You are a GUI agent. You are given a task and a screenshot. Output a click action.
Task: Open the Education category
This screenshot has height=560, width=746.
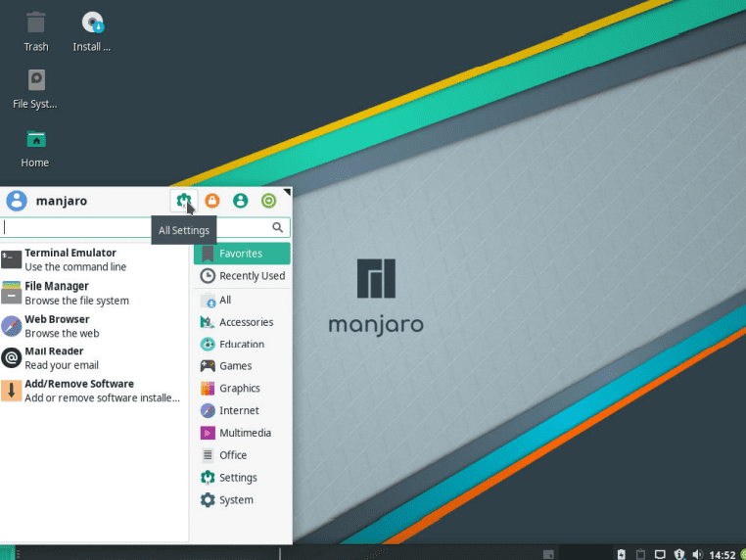click(x=242, y=344)
